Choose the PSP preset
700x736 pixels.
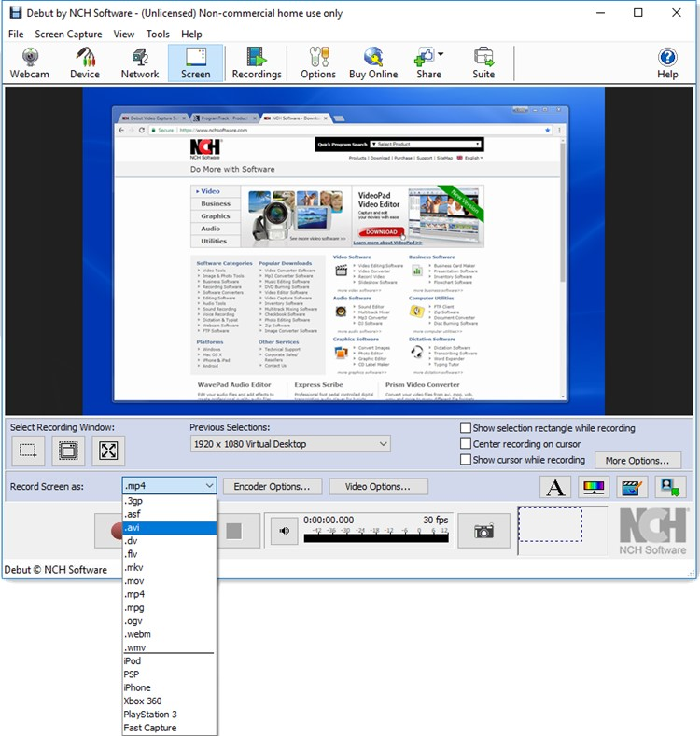coord(170,674)
